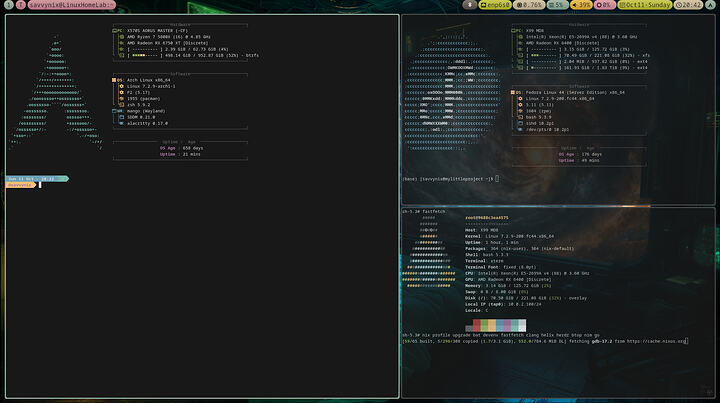This screenshot has height=403, width=720.
Task: Click the icon beside /dev/pts/0 10.2p1
Action: point(521,129)
